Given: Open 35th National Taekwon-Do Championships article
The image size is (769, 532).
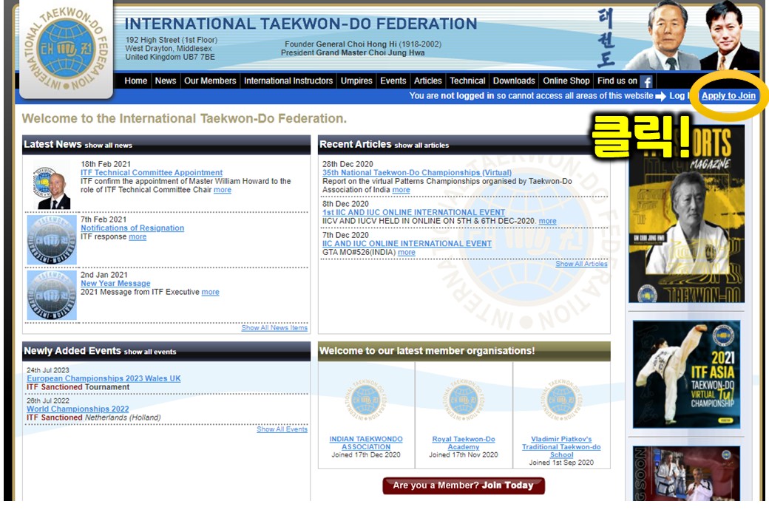Looking at the screenshot, I should coord(417,172).
